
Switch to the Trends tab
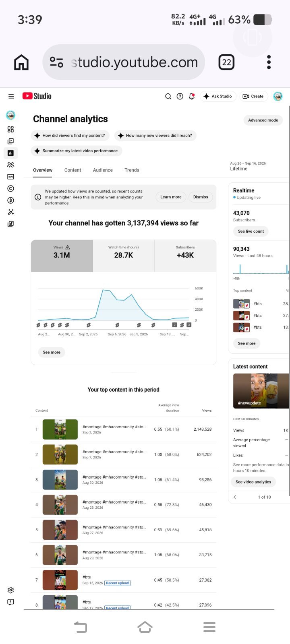pyautogui.click(x=132, y=170)
